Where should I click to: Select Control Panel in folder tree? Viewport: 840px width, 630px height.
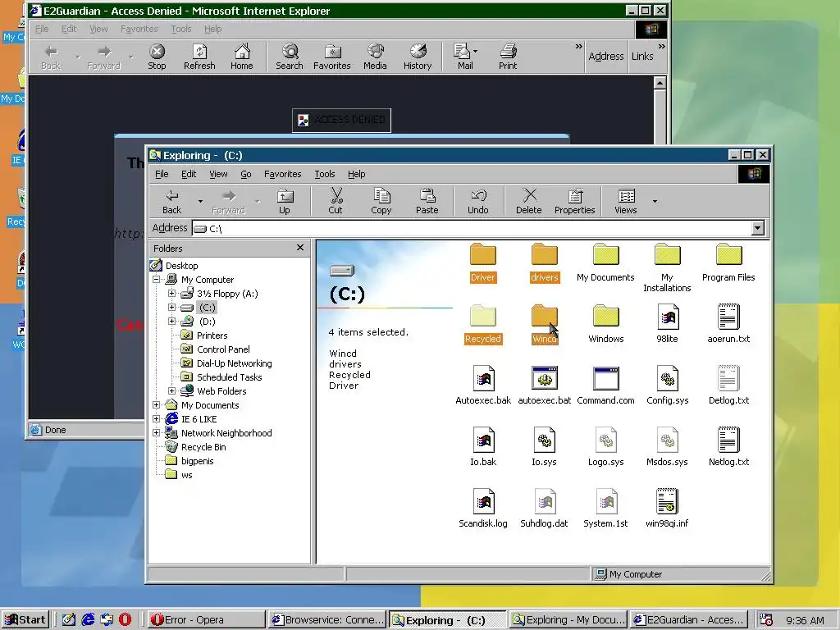(223, 349)
